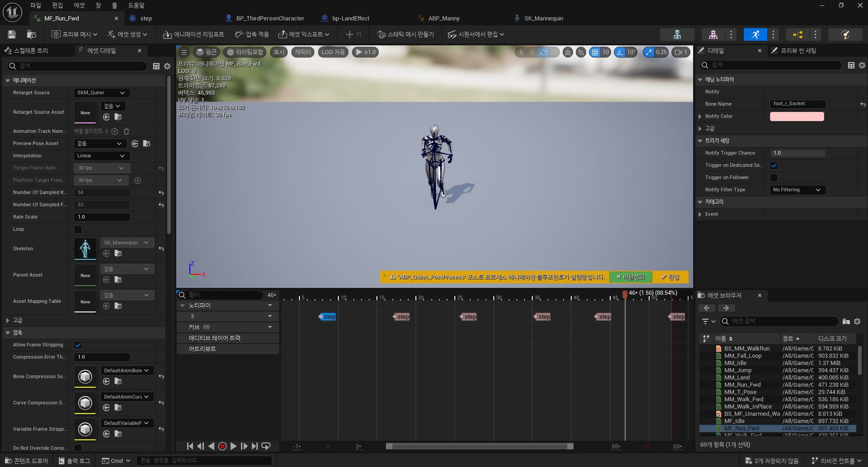Click the timeline playhead scrub marker

(625, 295)
